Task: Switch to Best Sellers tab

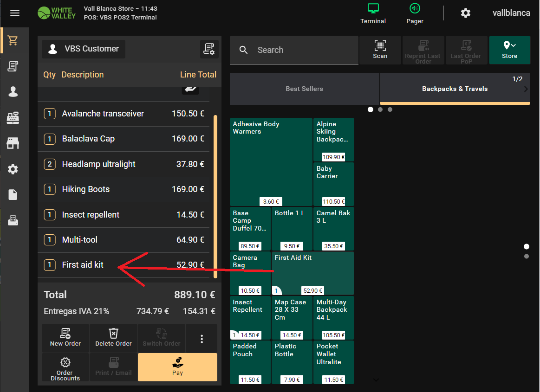Action: pos(304,89)
